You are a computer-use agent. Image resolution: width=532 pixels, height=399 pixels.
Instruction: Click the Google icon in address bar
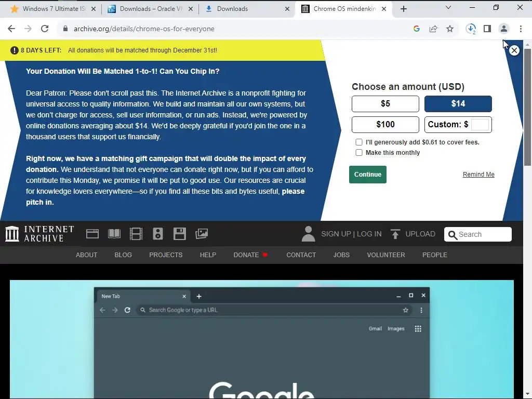(417, 29)
